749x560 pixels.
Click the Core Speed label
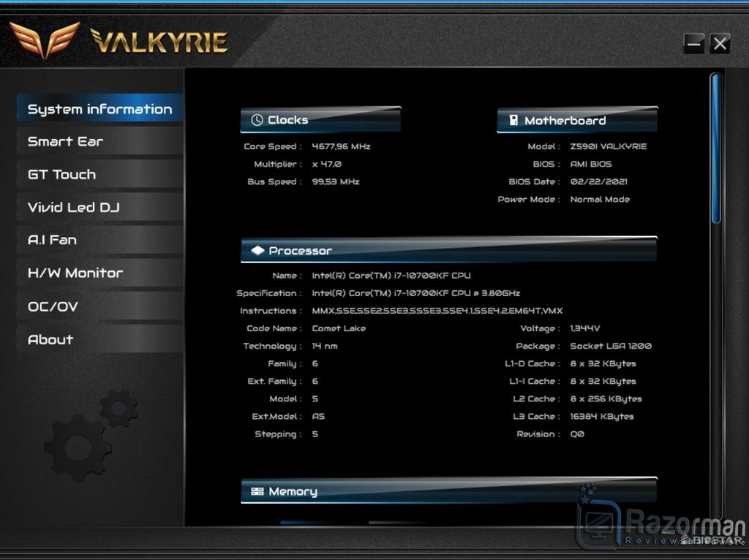[273, 146]
